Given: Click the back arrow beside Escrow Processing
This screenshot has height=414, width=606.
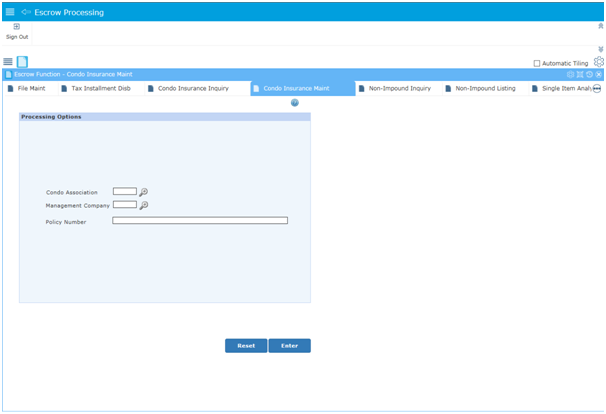Looking at the screenshot, I should pos(26,12).
